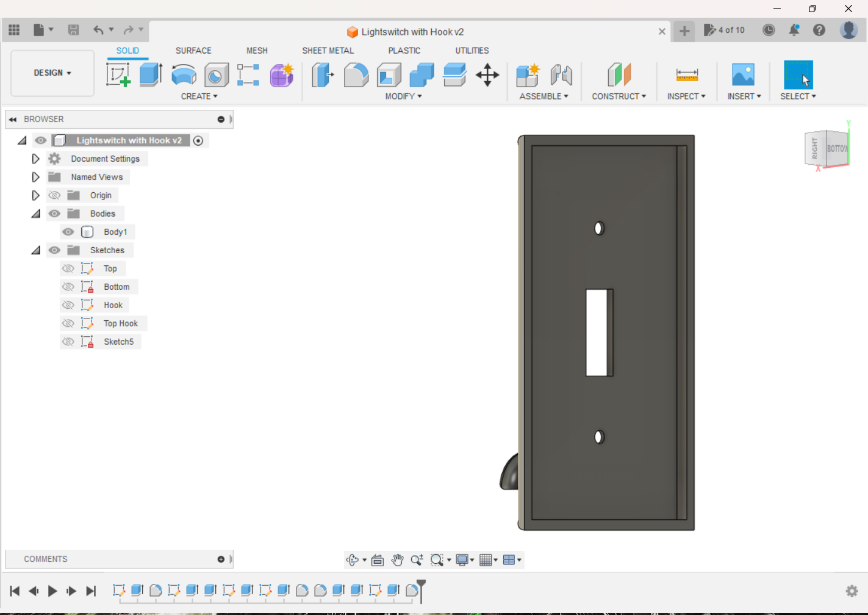Image resolution: width=868 pixels, height=615 pixels.
Task: Show the Bottom sketch
Action: click(68, 287)
